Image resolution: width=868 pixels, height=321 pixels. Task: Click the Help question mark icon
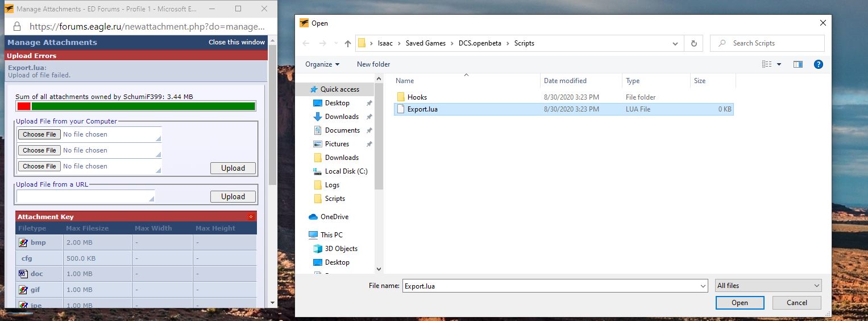click(x=819, y=64)
